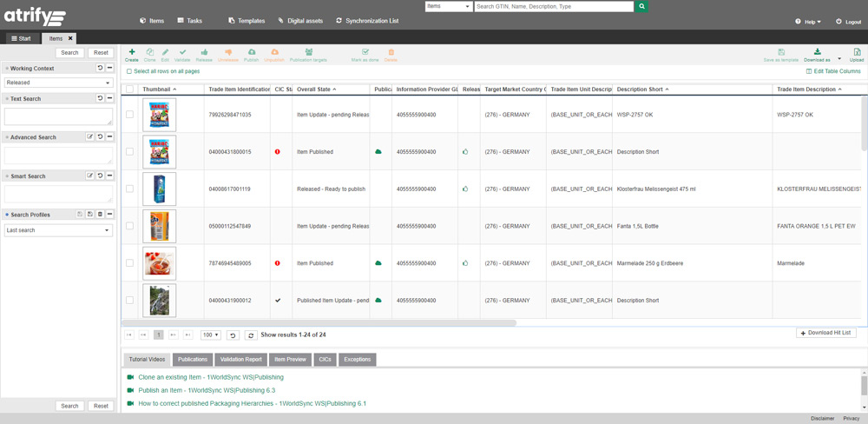Click the Create item toolbar icon
The height and width of the screenshot is (424, 868).
pos(132,55)
